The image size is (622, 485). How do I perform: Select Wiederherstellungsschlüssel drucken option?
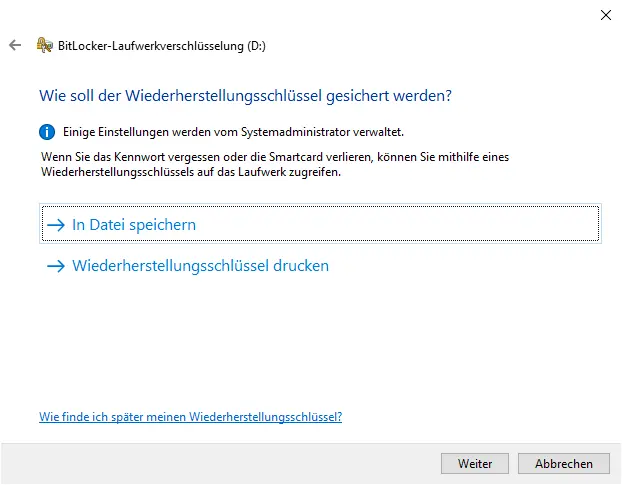tap(200, 266)
